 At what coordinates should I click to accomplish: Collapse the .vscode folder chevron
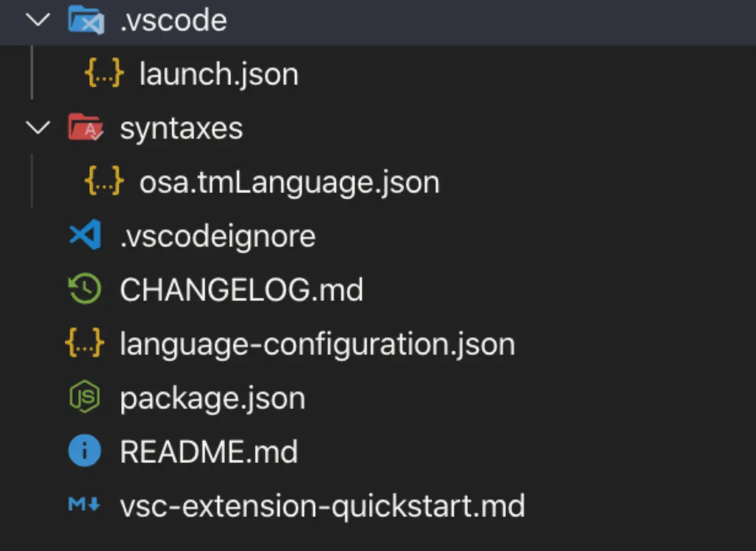pyautogui.click(x=38, y=20)
